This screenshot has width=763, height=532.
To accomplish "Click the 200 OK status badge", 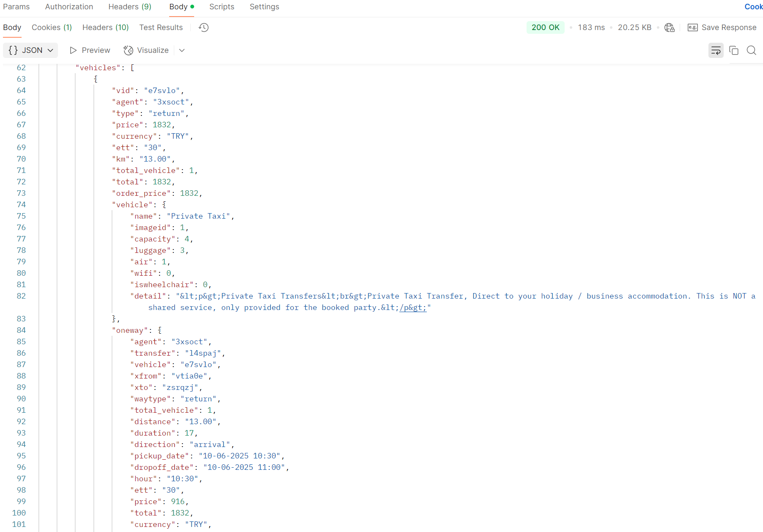I will [x=545, y=27].
